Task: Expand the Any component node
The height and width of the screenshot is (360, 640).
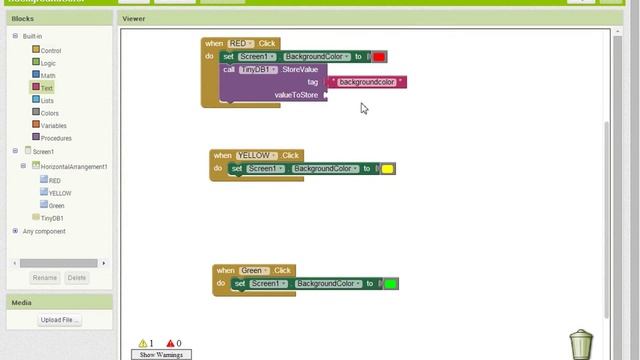Action: click(15, 231)
